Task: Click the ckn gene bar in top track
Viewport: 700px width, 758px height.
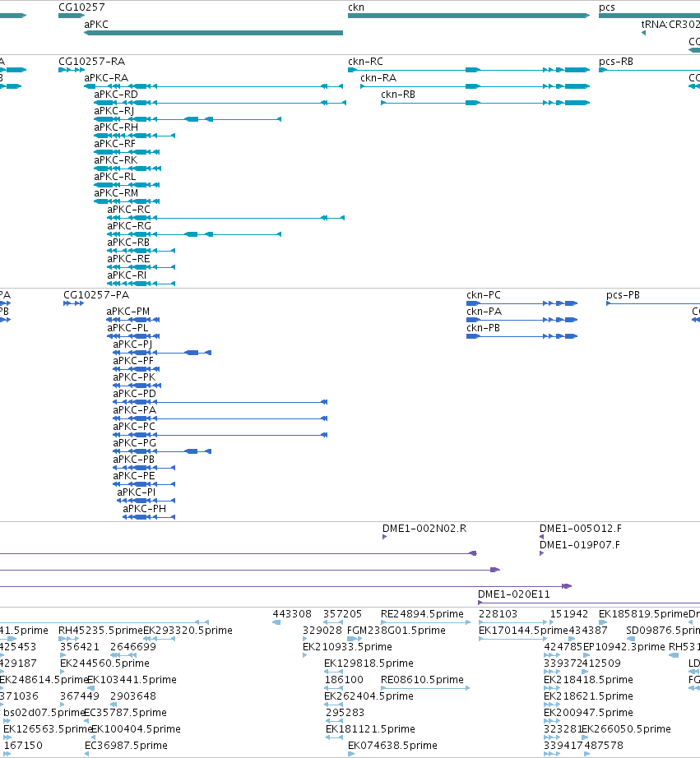Action: pyautogui.click(x=469, y=16)
